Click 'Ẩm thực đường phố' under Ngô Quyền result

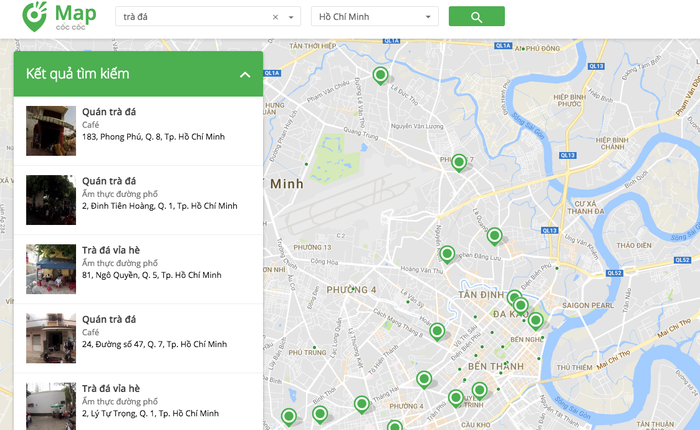(120, 263)
